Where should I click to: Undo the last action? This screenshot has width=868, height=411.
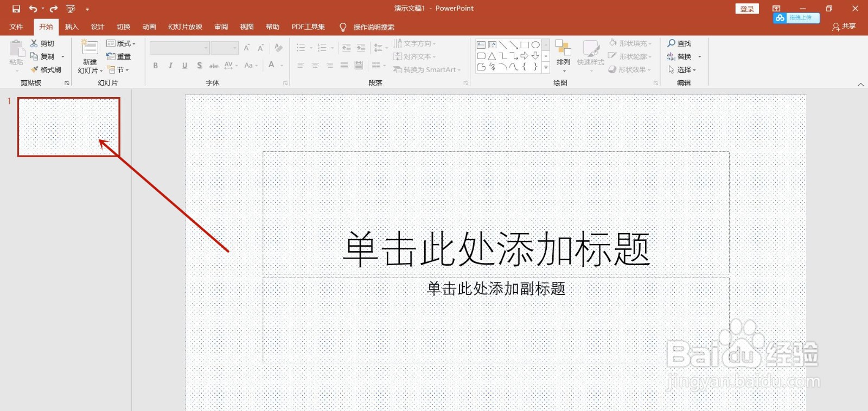(33, 9)
